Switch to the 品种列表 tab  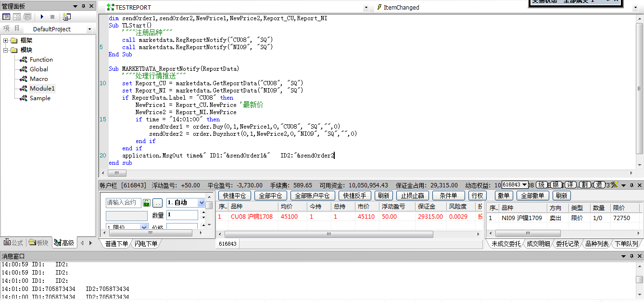(x=597, y=244)
